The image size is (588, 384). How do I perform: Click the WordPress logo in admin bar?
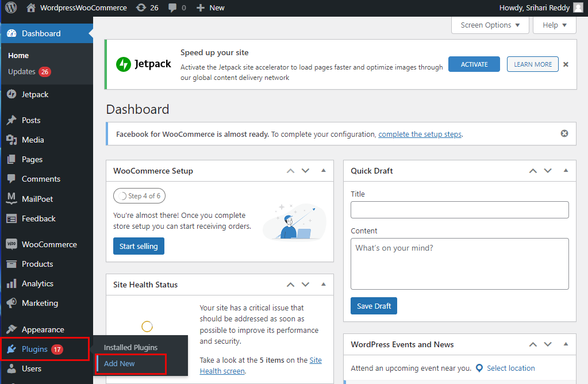point(11,8)
